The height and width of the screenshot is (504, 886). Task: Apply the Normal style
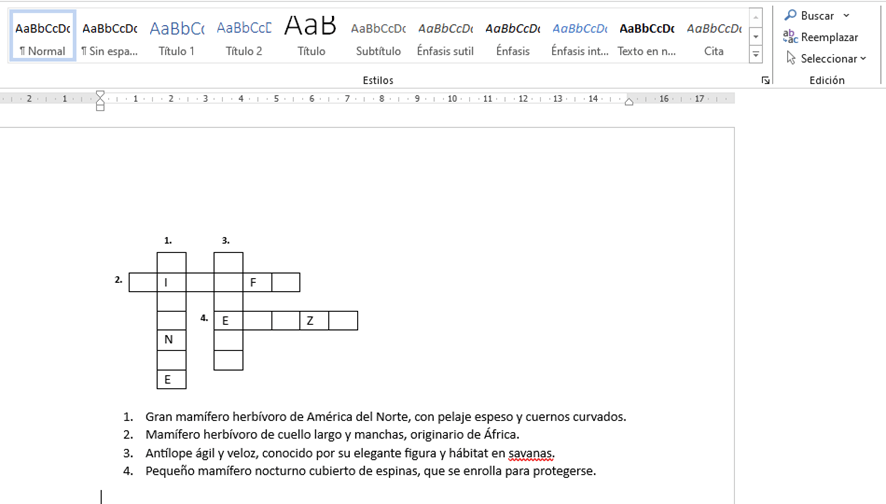[42, 36]
